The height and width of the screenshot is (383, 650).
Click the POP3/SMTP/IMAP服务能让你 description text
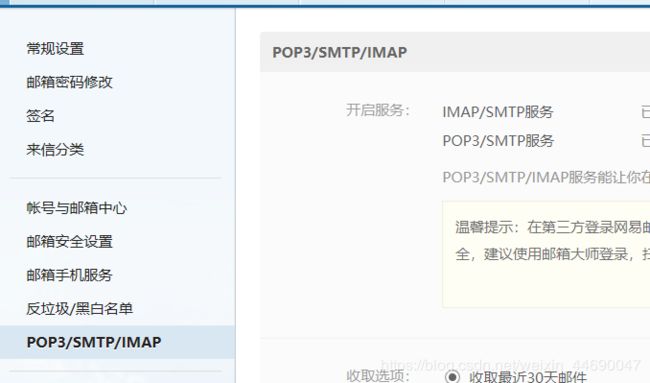546,177
